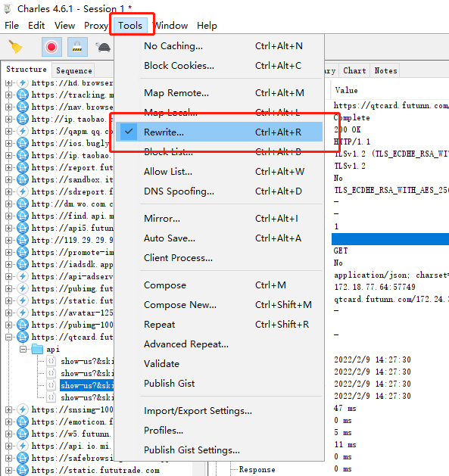Screen dimensions: 449x476
Task: Choose Compose New... menu entry
Action: click(x=219, y=305)
